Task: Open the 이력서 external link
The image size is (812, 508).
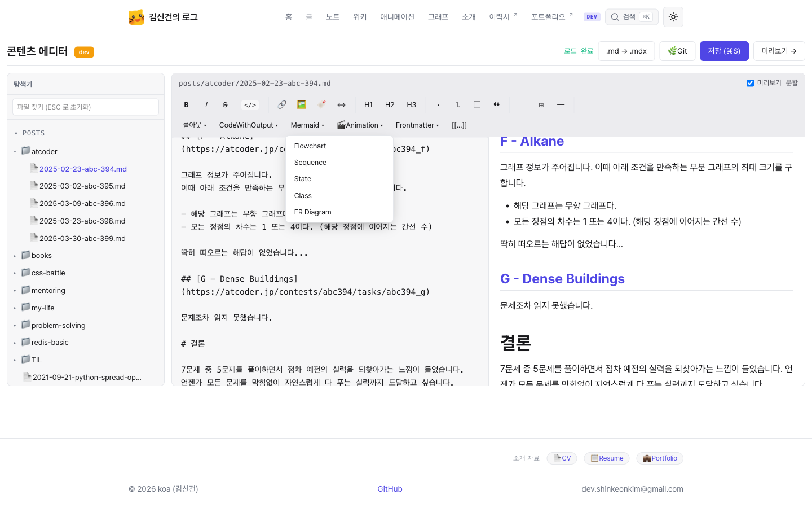Action: (x=503, y=17)
